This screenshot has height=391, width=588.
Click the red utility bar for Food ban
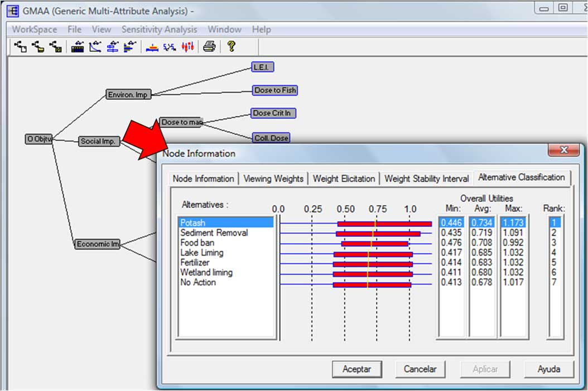coord(374,243)
